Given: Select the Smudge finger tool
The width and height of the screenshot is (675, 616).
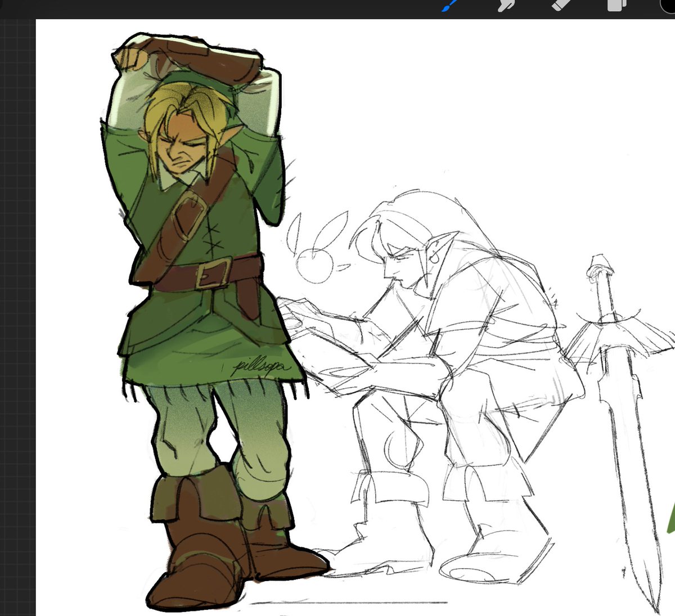Looking at the screenshot, I should pos(505,6).
